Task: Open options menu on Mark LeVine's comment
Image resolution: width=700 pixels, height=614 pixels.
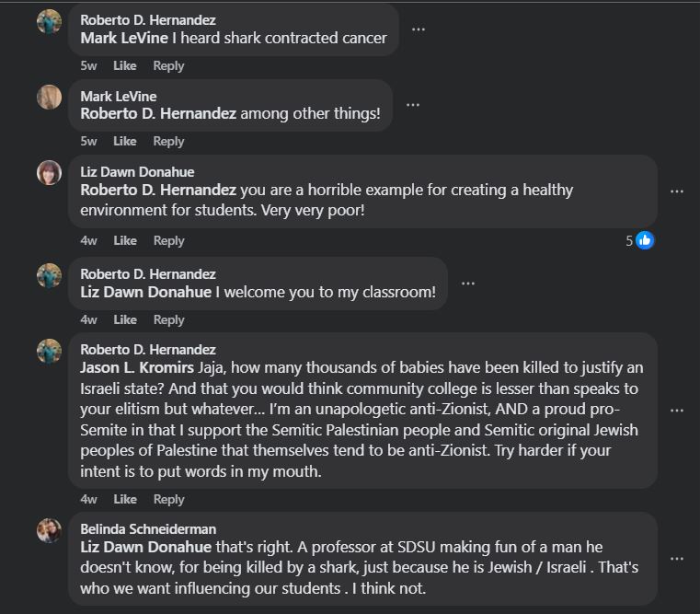Action: [x=413, y=104]
